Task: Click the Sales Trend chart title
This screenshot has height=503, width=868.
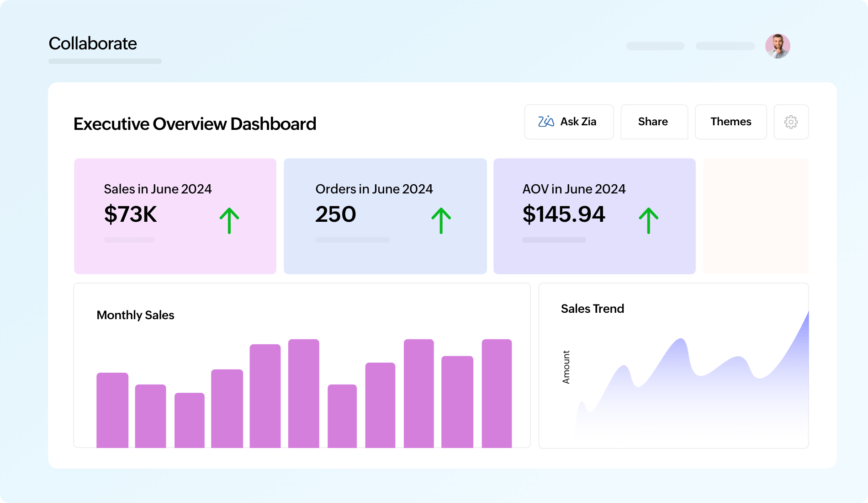Action: 592,309
